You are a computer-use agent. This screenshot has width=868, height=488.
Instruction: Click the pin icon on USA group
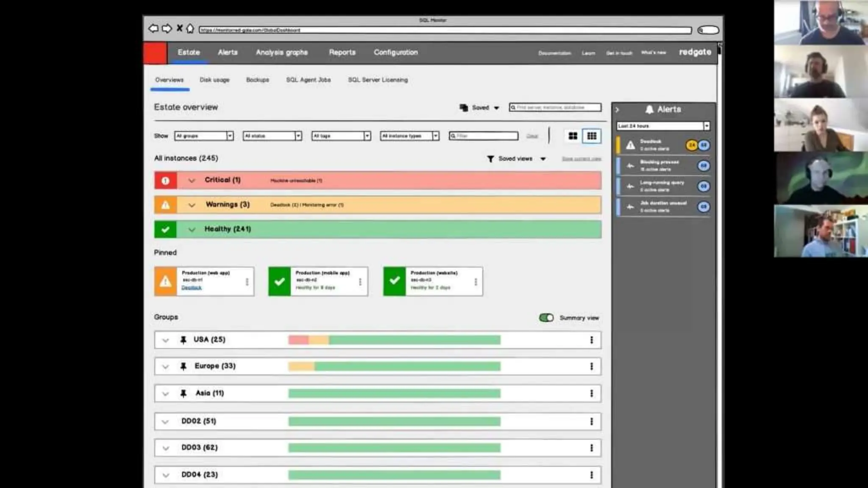[183, 340]
